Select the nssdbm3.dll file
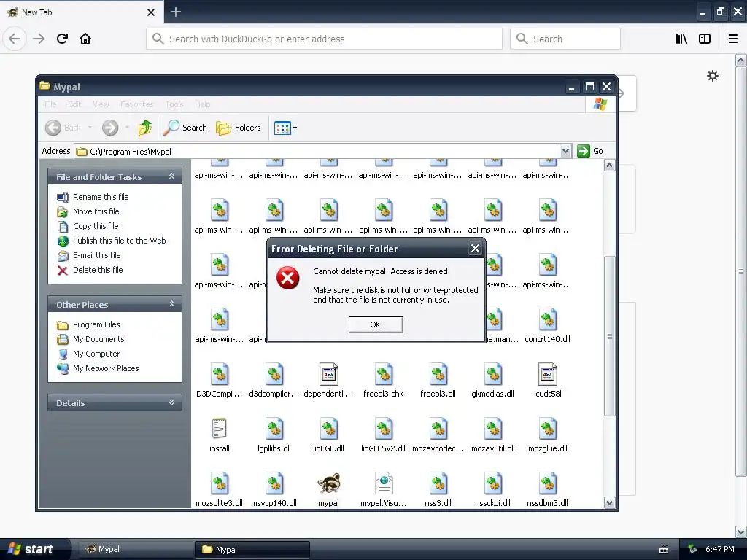 [x=547, y=490]
